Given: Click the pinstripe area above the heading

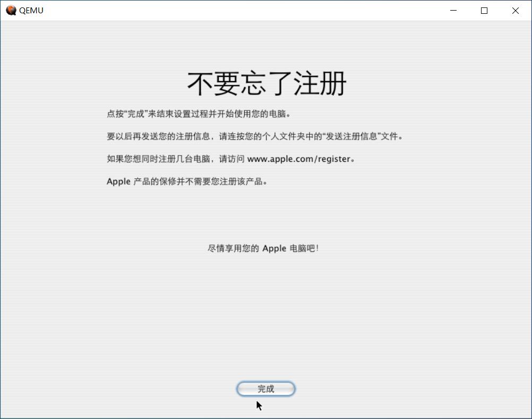Looking at the screenshot, I should 265,45.
